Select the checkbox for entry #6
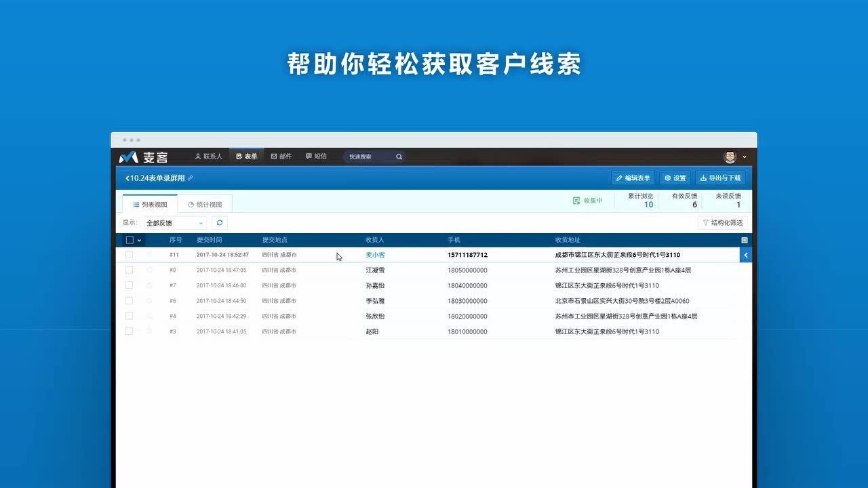Screen dimensions: 868x488 point(130,301)
